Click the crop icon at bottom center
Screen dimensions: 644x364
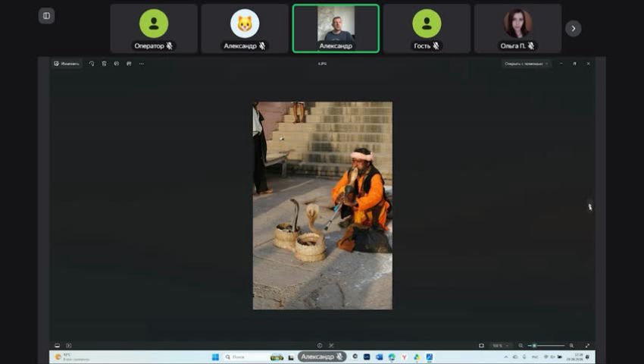pyautogui.click(x=331, y=346)
